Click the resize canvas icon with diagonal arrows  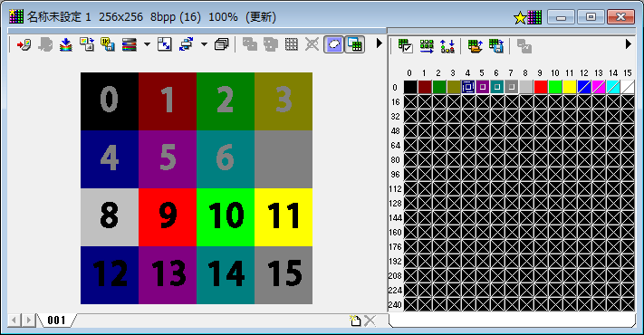(165, 44)
